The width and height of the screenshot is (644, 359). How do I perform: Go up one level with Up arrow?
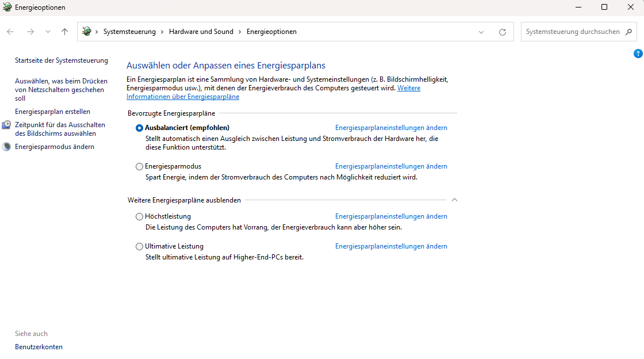click(x=64, y=32)
